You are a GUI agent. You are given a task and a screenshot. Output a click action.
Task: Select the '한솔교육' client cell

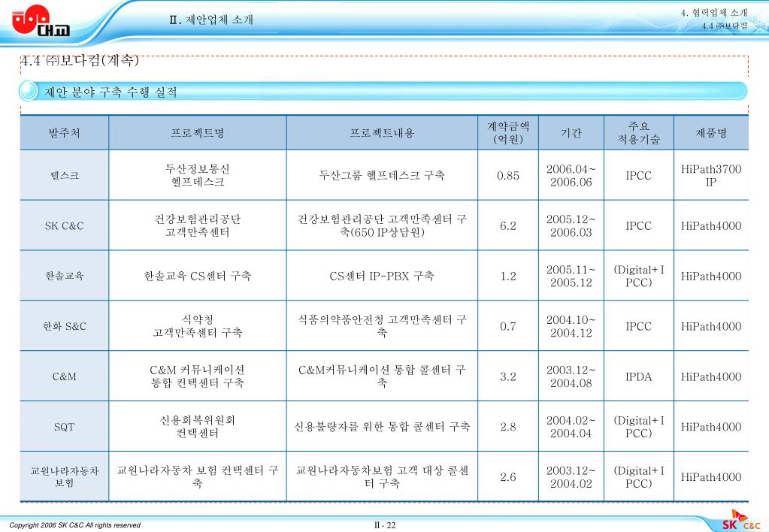64,276
